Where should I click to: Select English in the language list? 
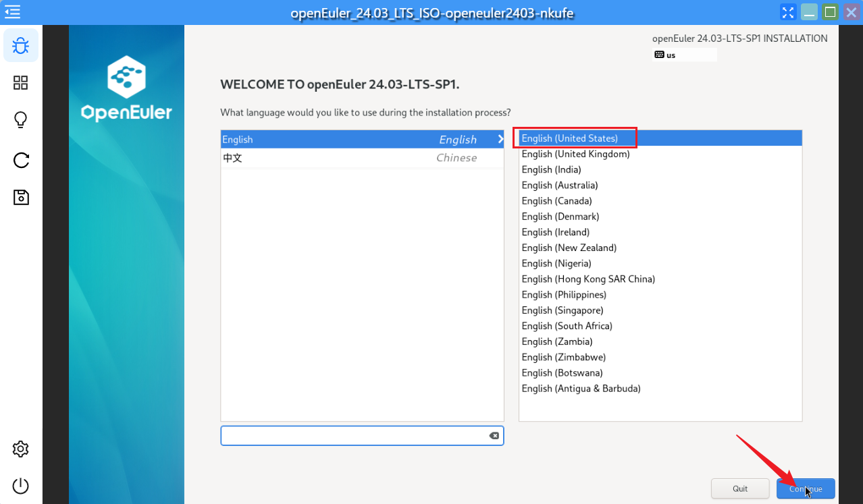[x=363, y=139]
